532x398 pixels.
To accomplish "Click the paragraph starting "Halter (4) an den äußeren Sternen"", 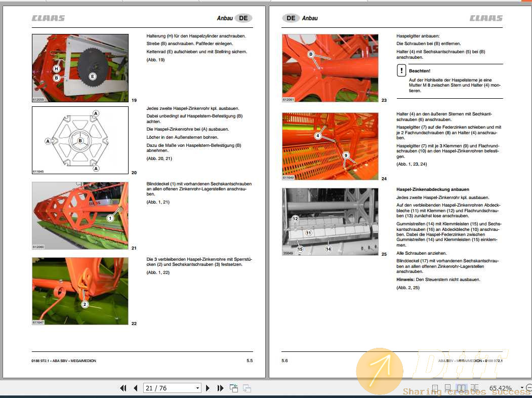I will (444, 117).
